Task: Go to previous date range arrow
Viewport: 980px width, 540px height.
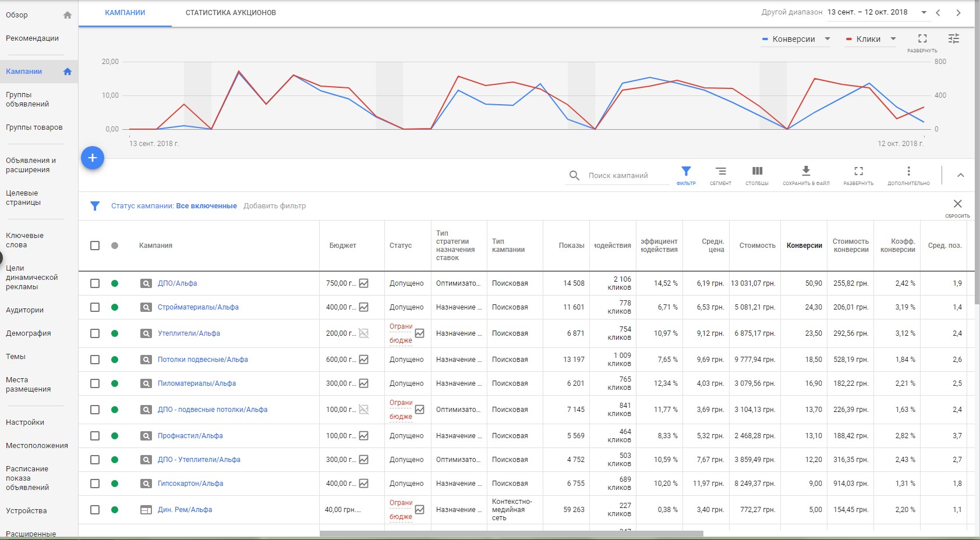Action: (x=938, y=13)
